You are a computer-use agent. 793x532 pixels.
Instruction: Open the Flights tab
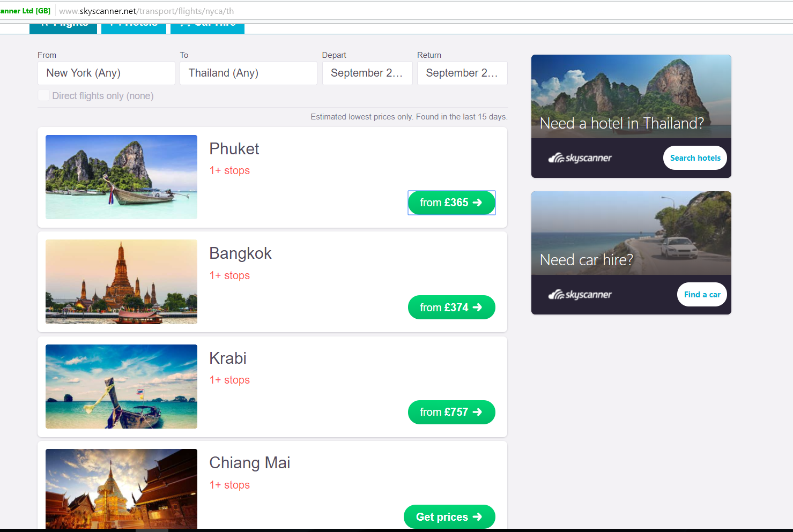(63, 27)
